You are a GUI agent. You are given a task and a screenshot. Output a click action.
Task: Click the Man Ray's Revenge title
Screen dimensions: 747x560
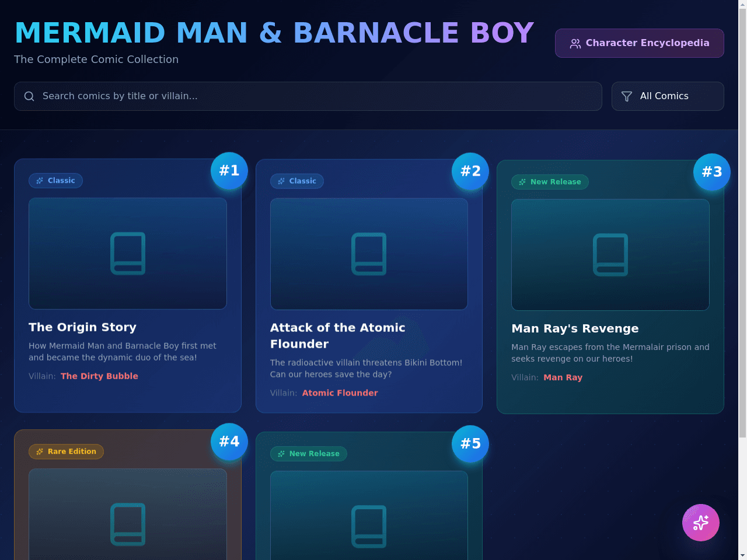[x=575, y=328]
